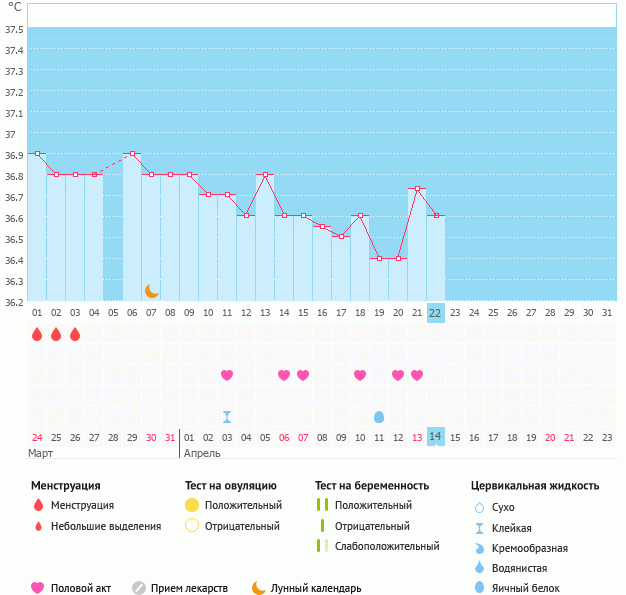
Task: Click the lowest temperature point on day 19
Action: [379, 258]
